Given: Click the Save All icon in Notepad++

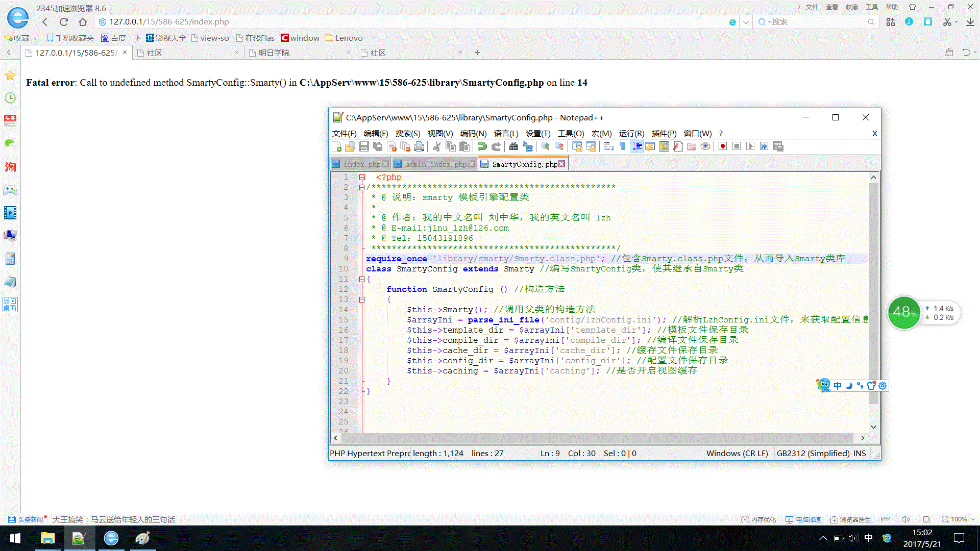Looking at the screenshot, I should (x=378, y=147).
